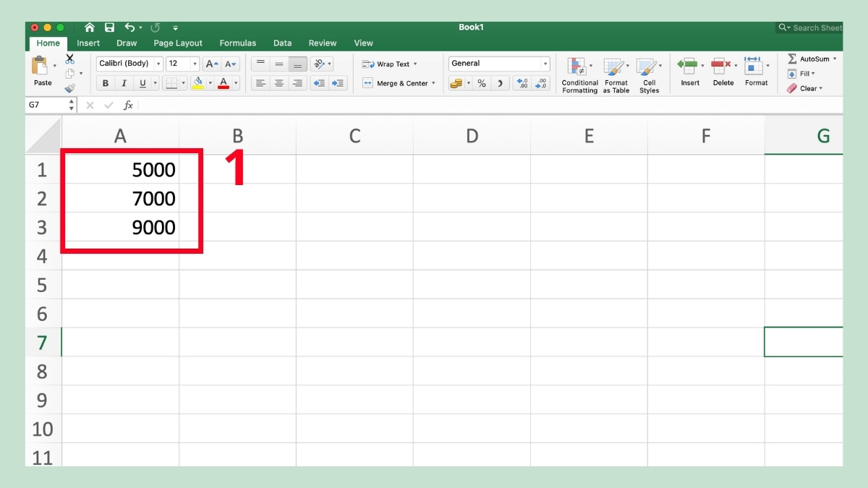Open the Page Layout tab
Viewport: 868px width, 488px height.
pyautogui.click(x=177, y=43)
